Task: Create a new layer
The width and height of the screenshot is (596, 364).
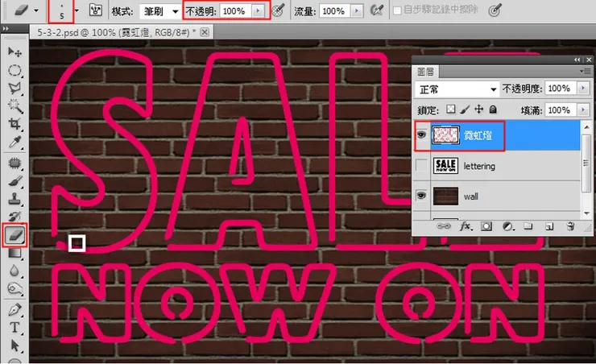Action: pos(549,226)
